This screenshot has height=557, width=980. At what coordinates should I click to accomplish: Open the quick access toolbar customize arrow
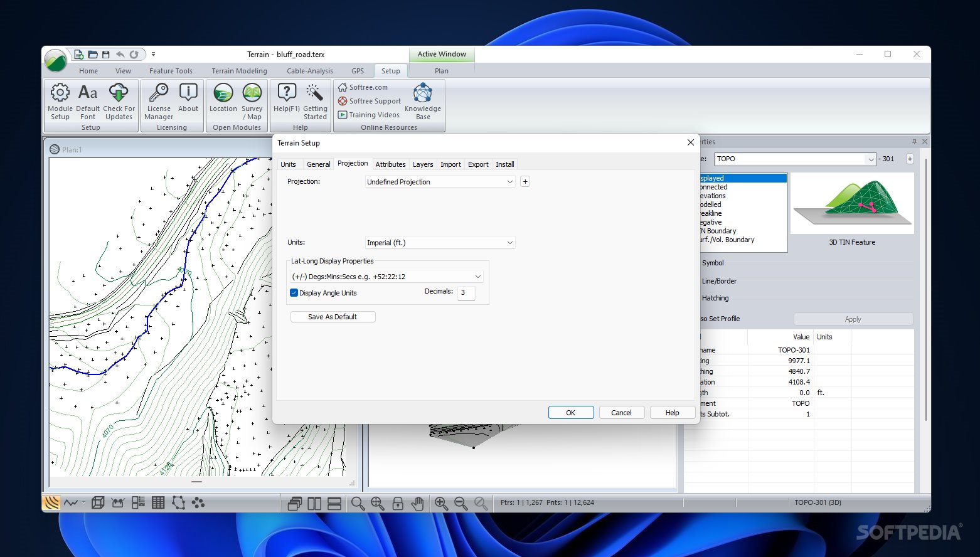pos(153,55)
